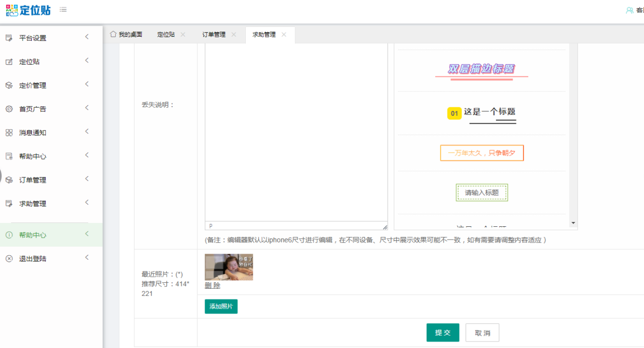Image resolution: width=644 pixels, height=348 pixels.
Task: Click the 定价管理 cube icon
Action: 9,85
